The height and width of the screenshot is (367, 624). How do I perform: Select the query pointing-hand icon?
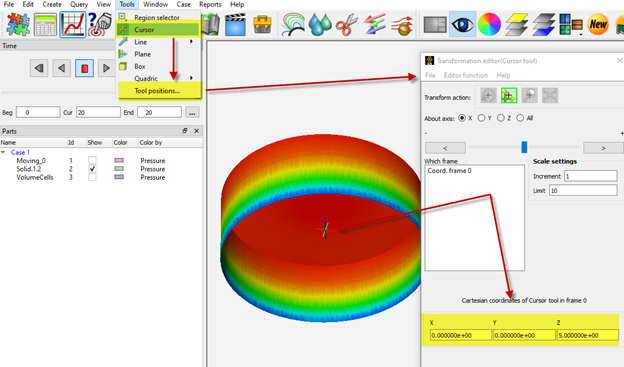tap(100, 24)
